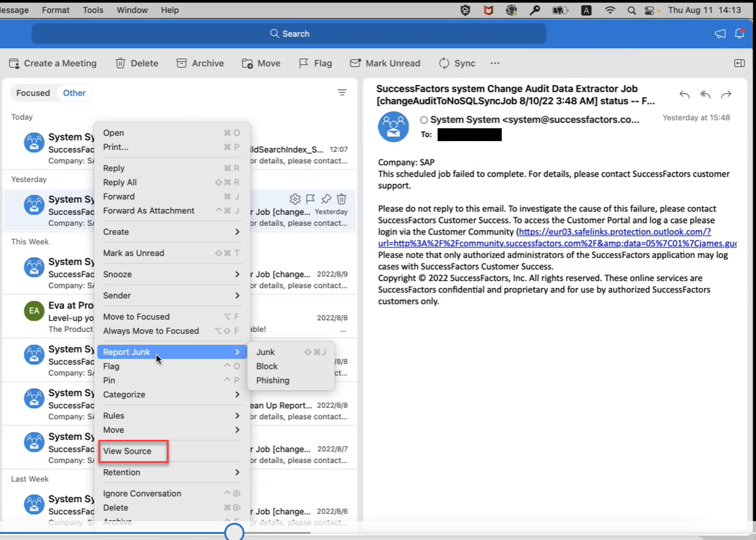This screenshot has height=540, width=756.
Task: Open the Window menu in menu bar
Action: [132, 10]
